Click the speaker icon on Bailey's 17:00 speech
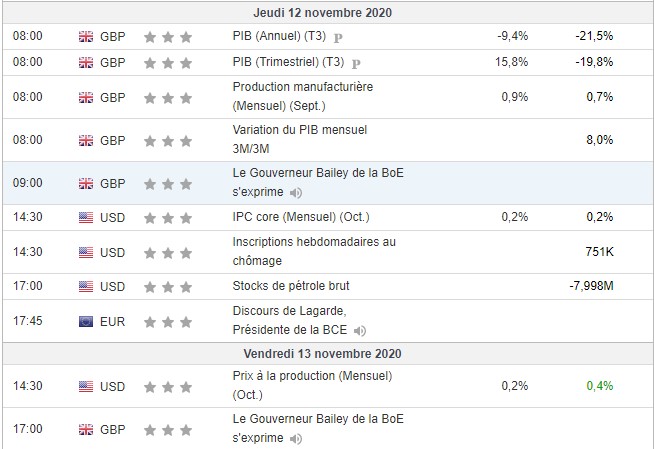 [x=297, y=439]
